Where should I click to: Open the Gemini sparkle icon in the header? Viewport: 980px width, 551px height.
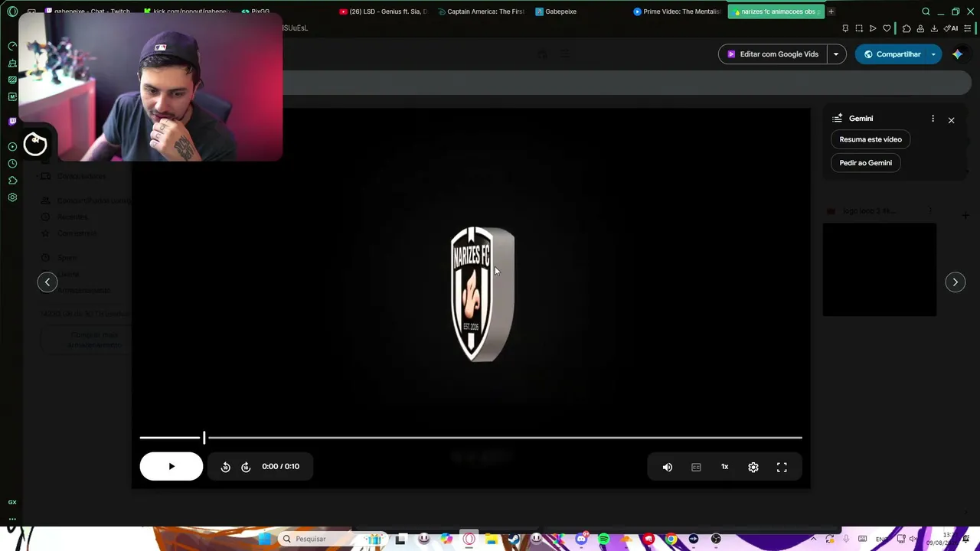(x=957, y=54)
